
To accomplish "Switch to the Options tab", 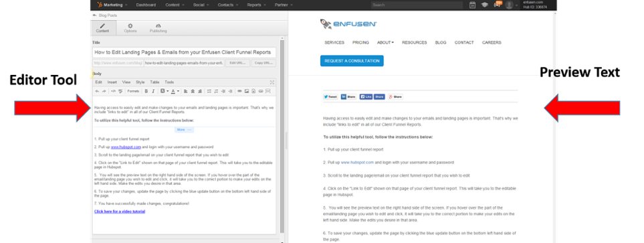I will pyautogui.click(x=130, y=27).
